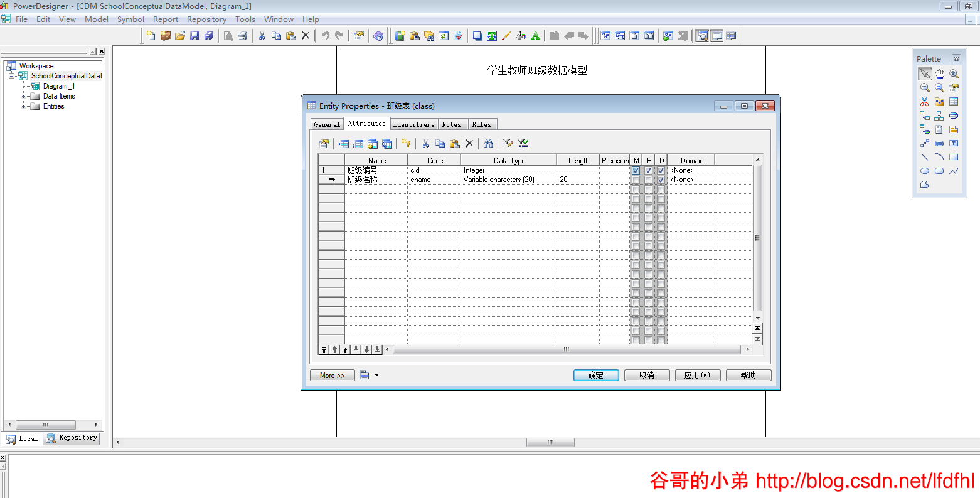The width and height of the screenshot is (980, 498).
Task: Click the 确定 OK button
Action: [596, 375]
